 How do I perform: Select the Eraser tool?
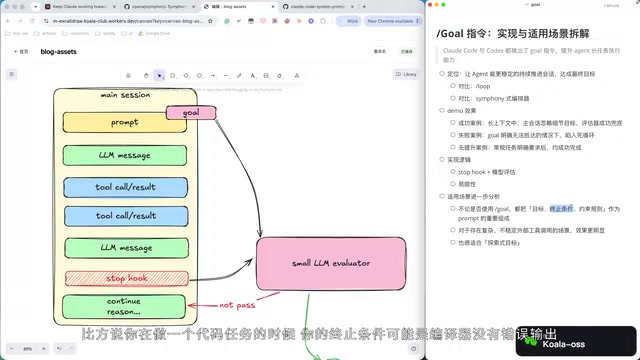point(280,76)
